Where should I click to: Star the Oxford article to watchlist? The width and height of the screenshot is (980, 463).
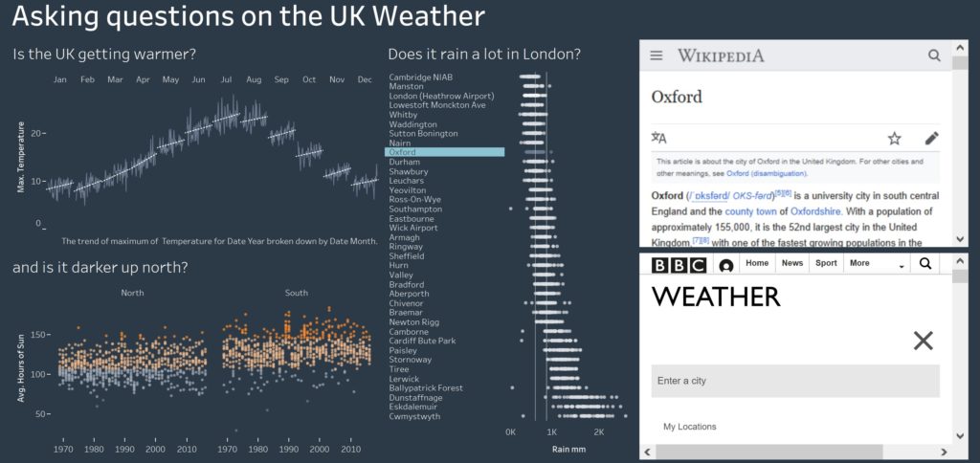(x=895, y=138)
